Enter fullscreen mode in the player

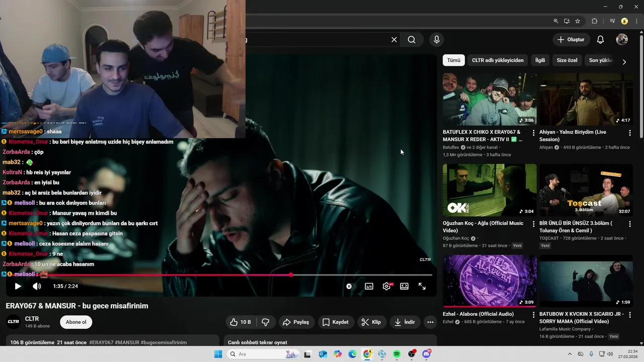[x=422, y=286]
